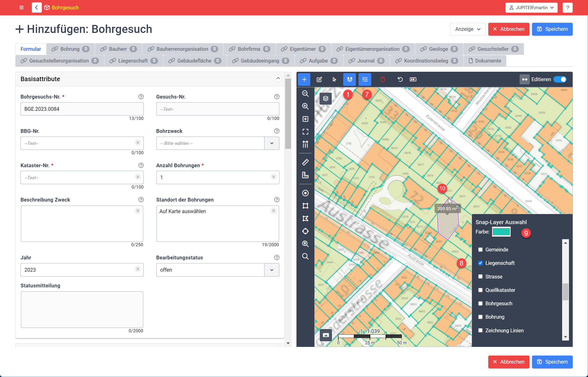Check the Strasse snap layer
Viewport: 588px width, 377px height.
[x=480, y=276]
